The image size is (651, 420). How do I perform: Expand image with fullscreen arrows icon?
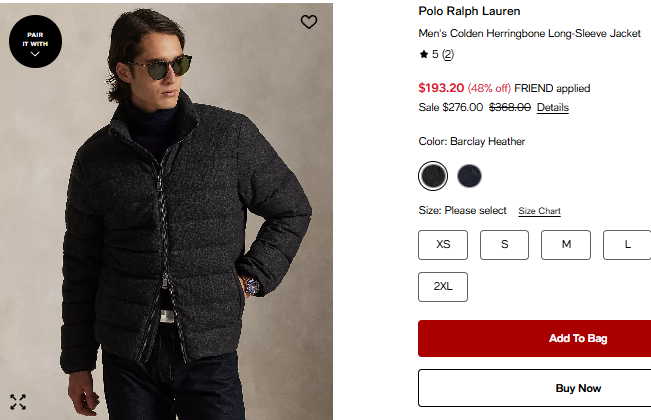(x=18, y=402)
